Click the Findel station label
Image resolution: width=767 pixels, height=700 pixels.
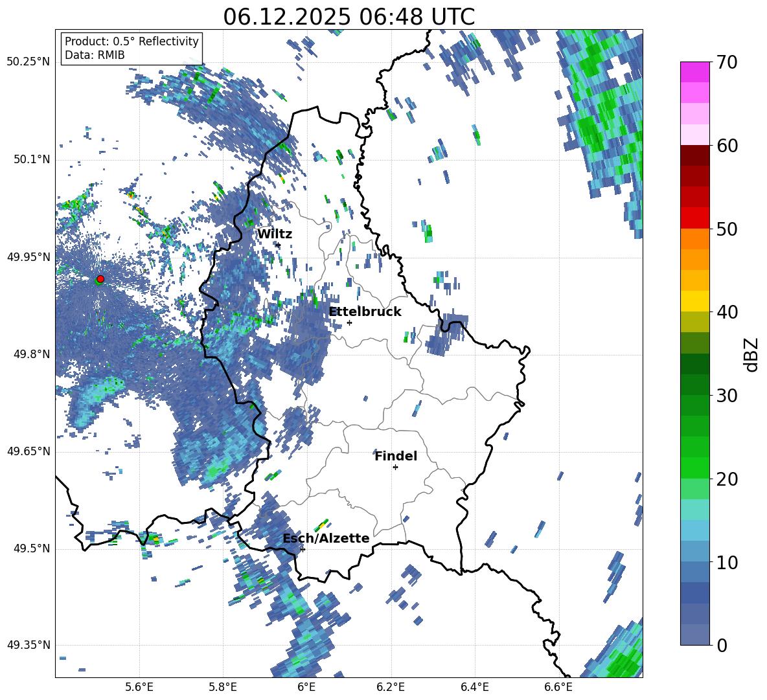click(x=396, y=456)
